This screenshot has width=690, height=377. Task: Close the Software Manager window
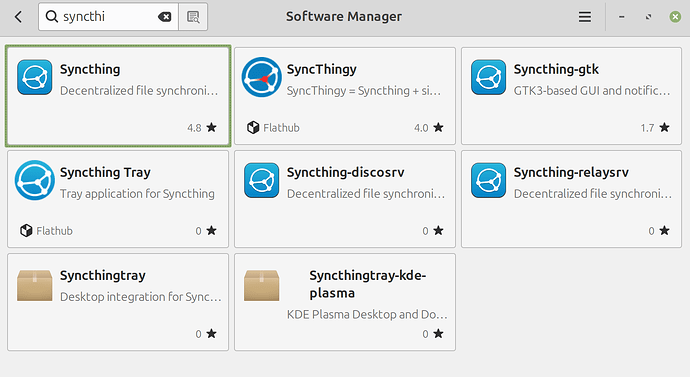(x=675, y=17)
